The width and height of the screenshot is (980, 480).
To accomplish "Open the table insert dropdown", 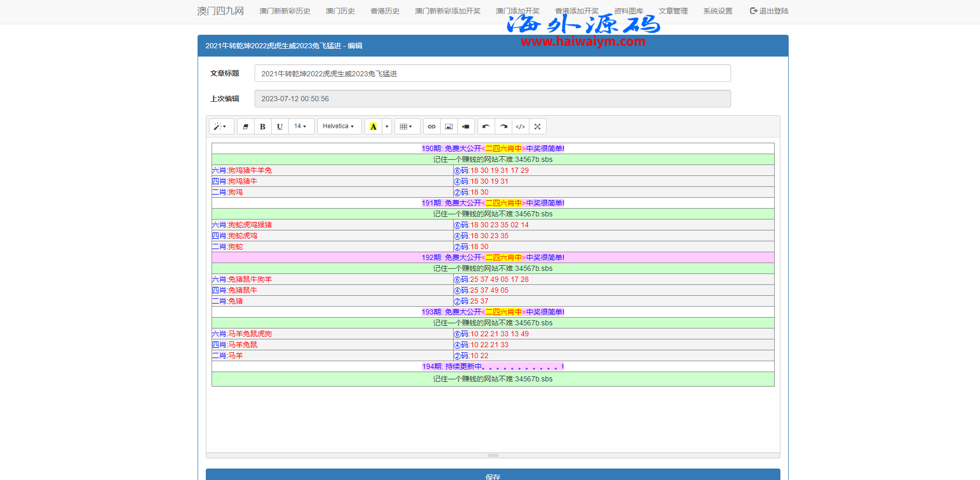I will [x=407, y=127].
